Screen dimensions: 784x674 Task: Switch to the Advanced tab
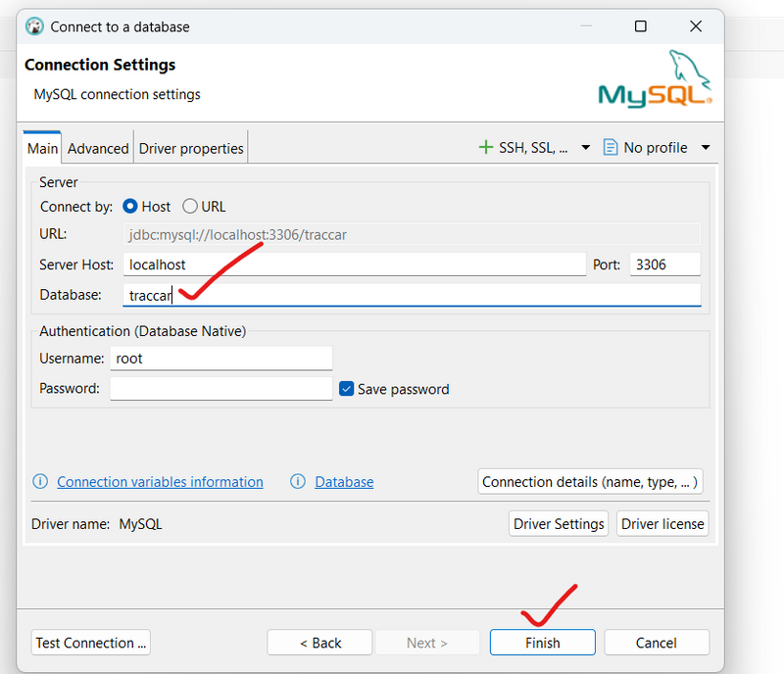pos(98,149)
